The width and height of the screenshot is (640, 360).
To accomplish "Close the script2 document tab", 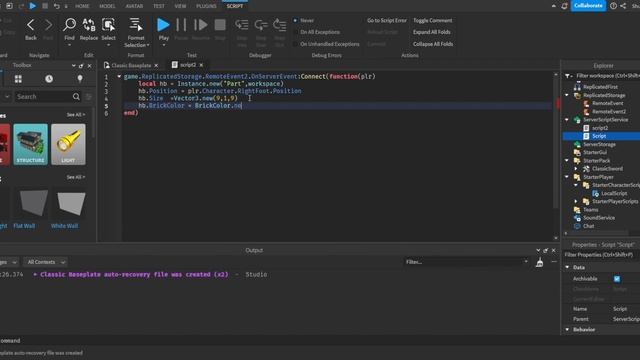I will [x=201, y=65].
